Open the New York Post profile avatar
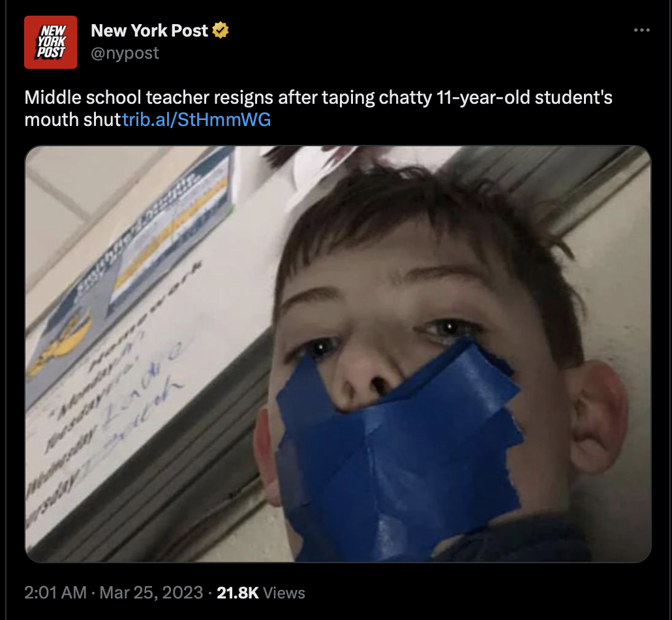This screenshot has width=672, height=620. (51, 42)
